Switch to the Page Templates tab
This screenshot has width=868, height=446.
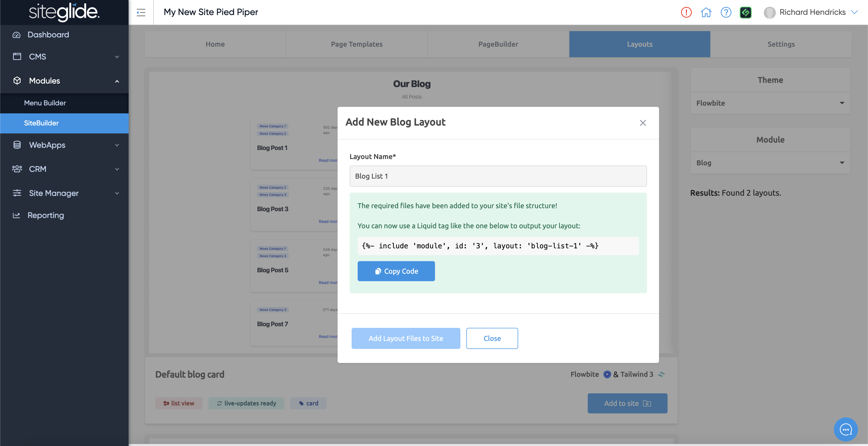[356, 44]
